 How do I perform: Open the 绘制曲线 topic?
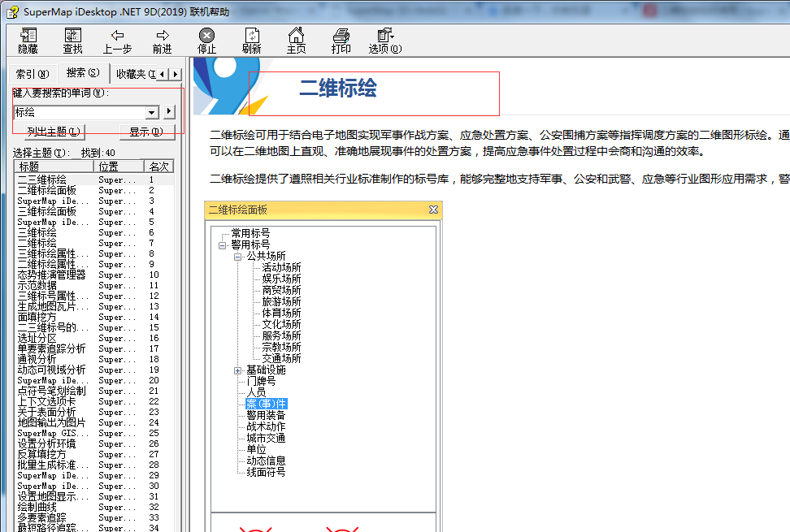point(37,508)
